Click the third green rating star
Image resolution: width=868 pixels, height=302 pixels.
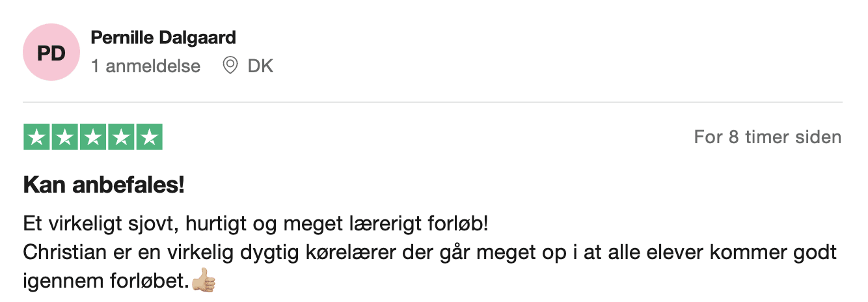point(93,137)
